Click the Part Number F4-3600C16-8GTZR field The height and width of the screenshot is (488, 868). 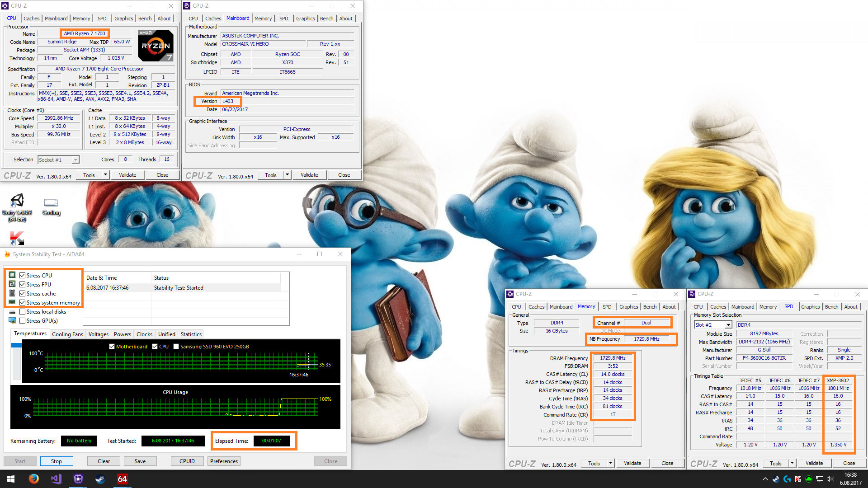tap(764, 358)
